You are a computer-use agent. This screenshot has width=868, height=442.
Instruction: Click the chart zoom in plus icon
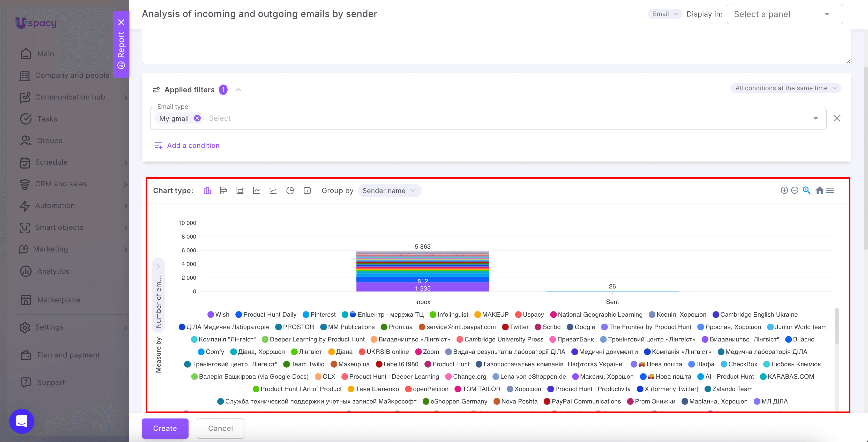(x=784, y=190)
